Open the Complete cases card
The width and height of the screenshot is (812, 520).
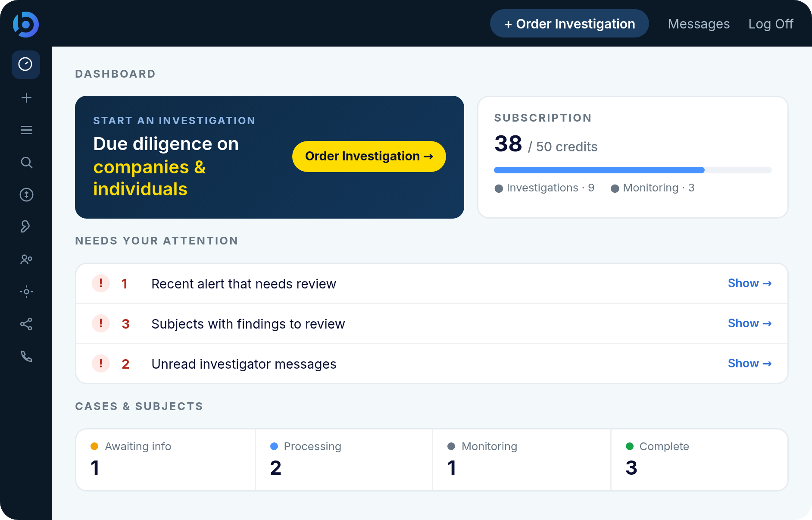point(700,460)
